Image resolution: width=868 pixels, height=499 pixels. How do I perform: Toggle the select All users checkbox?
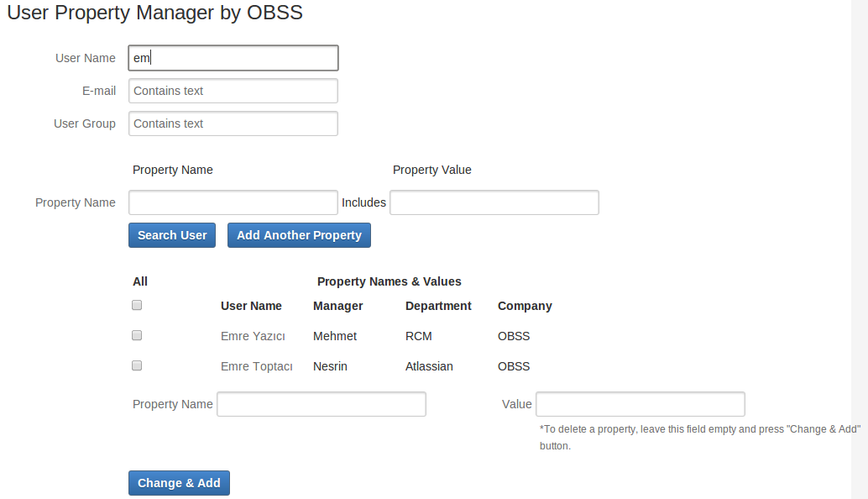point(137,305)
